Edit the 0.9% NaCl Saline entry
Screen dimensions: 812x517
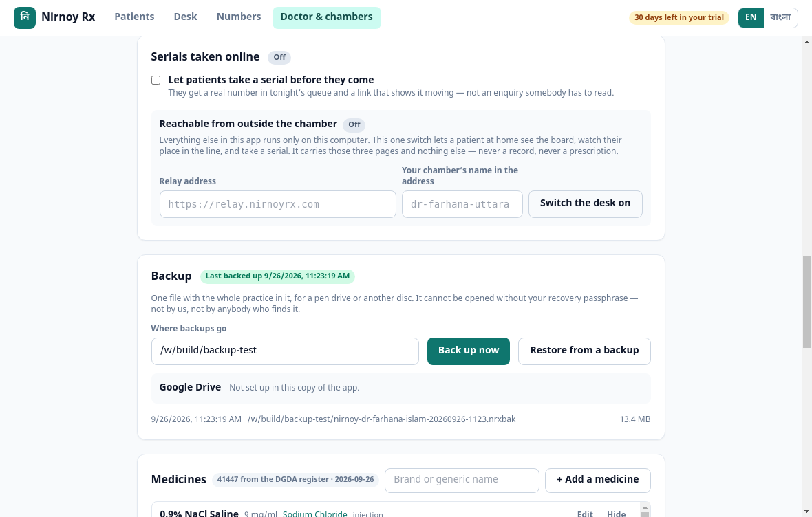(x=585, y=514)
